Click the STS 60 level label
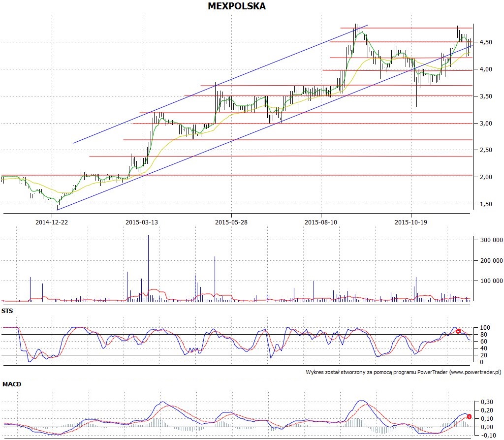The image size is (504, 440). [483, 342]
